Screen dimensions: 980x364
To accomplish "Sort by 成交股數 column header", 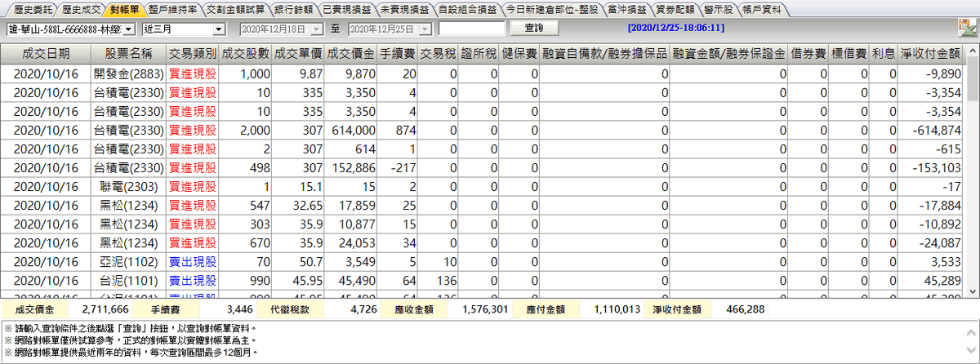I will (247, 53).
